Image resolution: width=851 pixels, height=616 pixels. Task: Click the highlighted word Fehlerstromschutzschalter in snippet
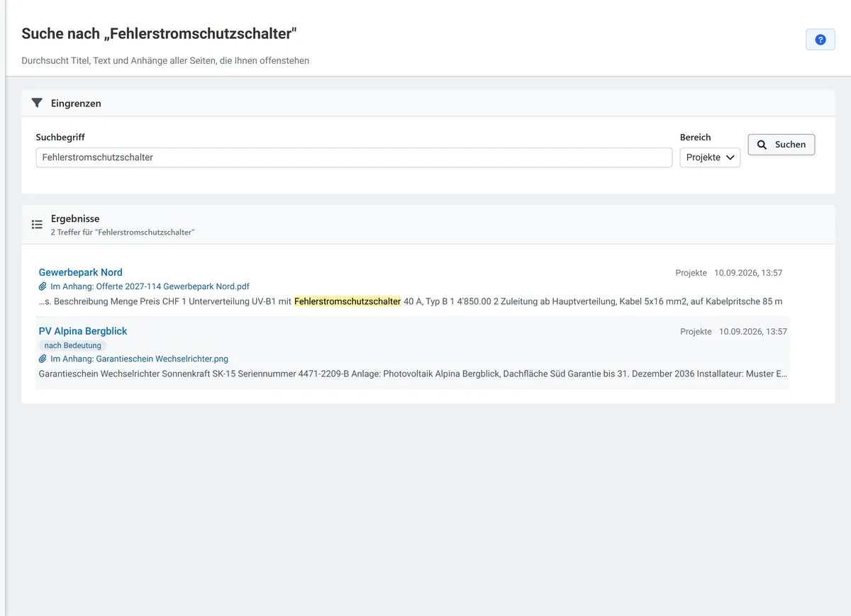pyautogui.click(x=347, y=301)
